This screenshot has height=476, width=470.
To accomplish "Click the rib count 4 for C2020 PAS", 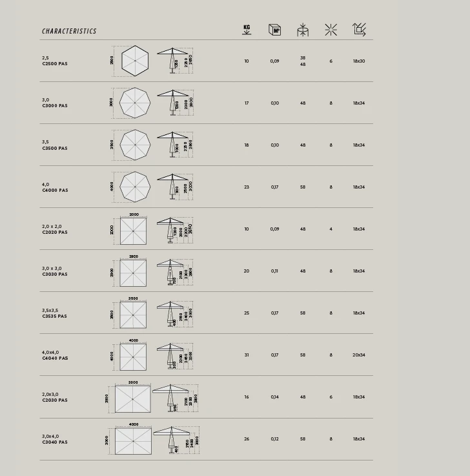I will tap(331, 229).
